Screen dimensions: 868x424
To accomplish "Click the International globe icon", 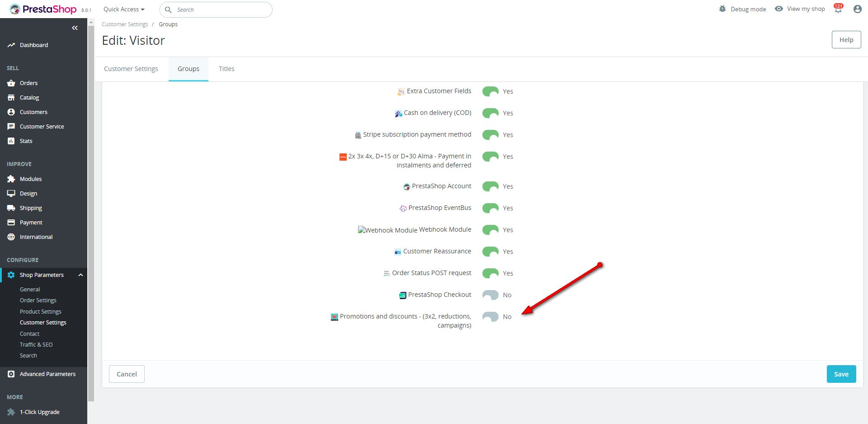I will point(11,237).
